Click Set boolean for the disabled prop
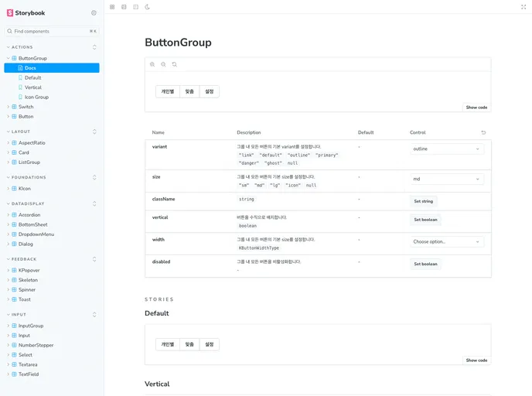The width and height of the screenshot is (532, 396). [425, 264]
